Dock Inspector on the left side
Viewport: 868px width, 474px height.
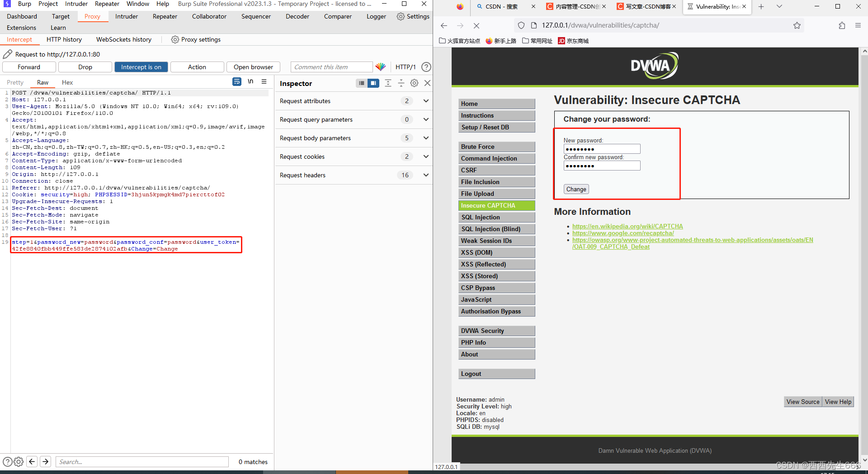pos(361,83)
